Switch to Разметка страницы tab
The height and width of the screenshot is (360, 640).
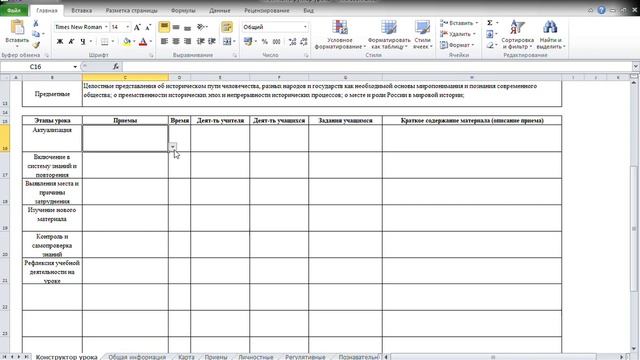coord(131,10)
